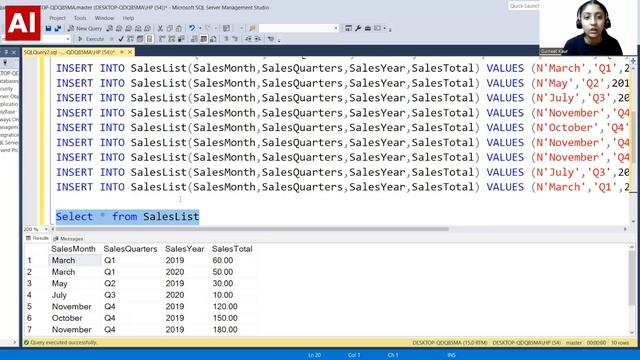
Task: Open the Window menu
Action: tap(104, 18)
